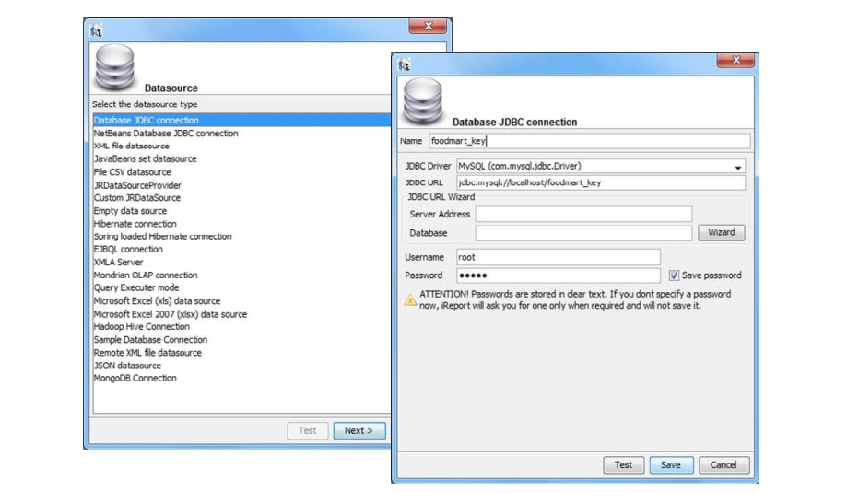
Task: Click iReport icon in Datasource window title bar
Action: [x=97, y=30]
